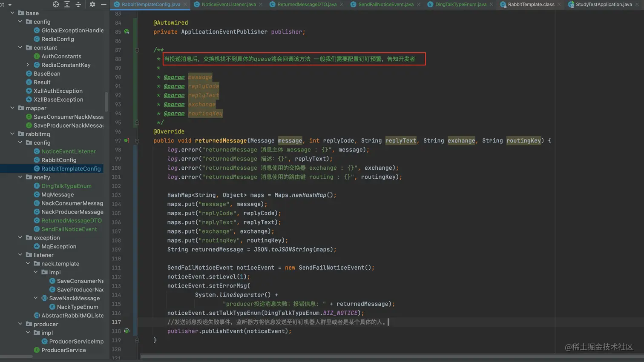Collapse the listener folder
This screenshot has width=644, height=362.
click(x=20, y=255)
